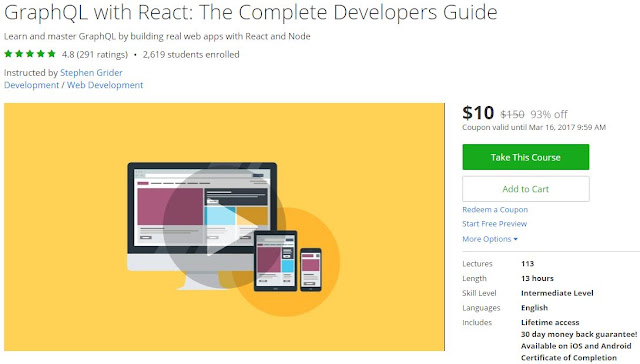Viewport: 640px width, 364px height.
Task: Click the Lifetime access text
Action: click(x=550, y=322)
